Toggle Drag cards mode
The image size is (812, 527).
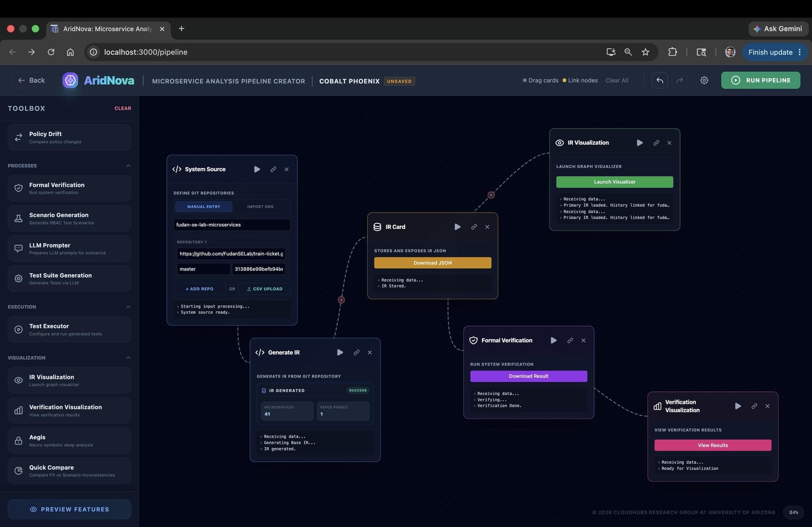540,80
